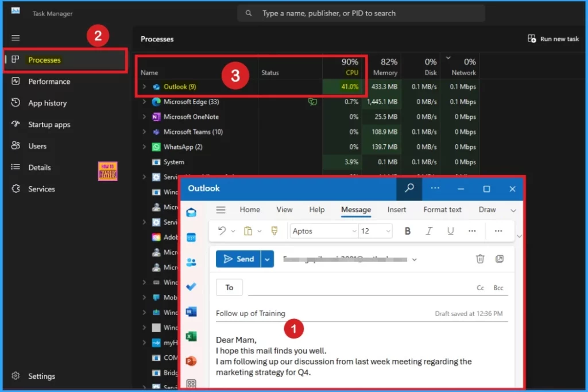This screenshot has height=392, width=588.
Task: Click the Status column header
Action: pyautogui.click(x=270, y=72)
